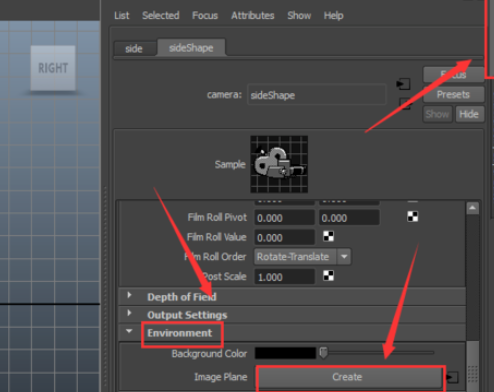Viewport: 494px width, 392px height.
Task: Switch to the sideShape tab
Action: (x=191, y=48)
